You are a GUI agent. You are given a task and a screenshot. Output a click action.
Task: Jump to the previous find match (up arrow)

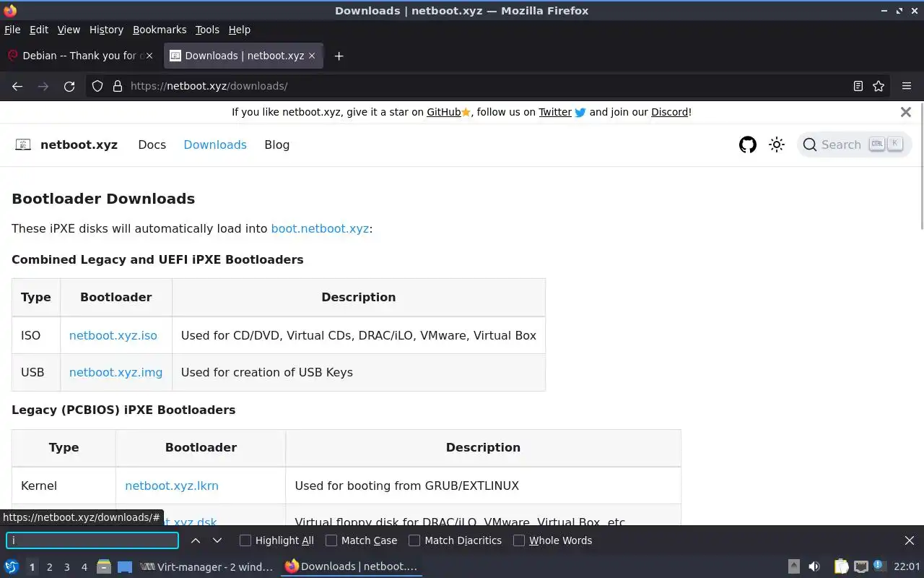point(196,540)
